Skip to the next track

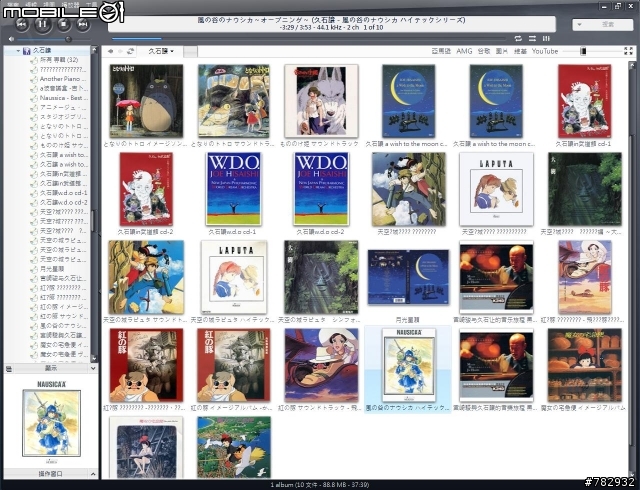(83, 24)
